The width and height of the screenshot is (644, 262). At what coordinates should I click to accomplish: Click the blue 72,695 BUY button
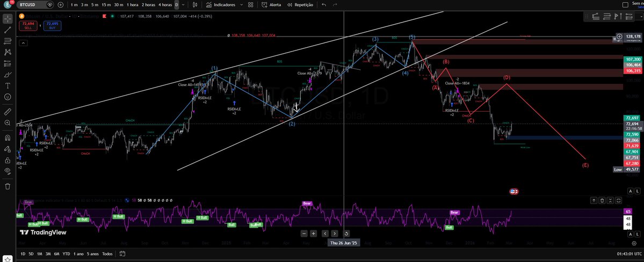pyautogui.click(x=52, y=26)
